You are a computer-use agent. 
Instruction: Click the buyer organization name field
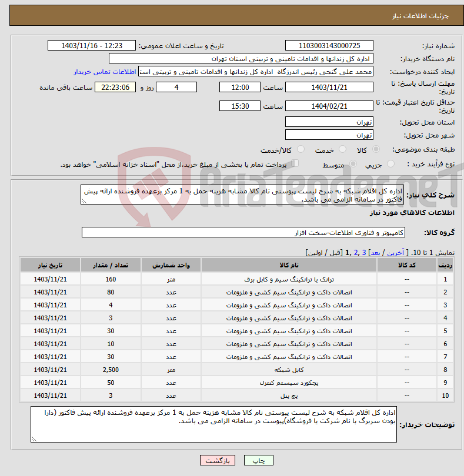241,59
